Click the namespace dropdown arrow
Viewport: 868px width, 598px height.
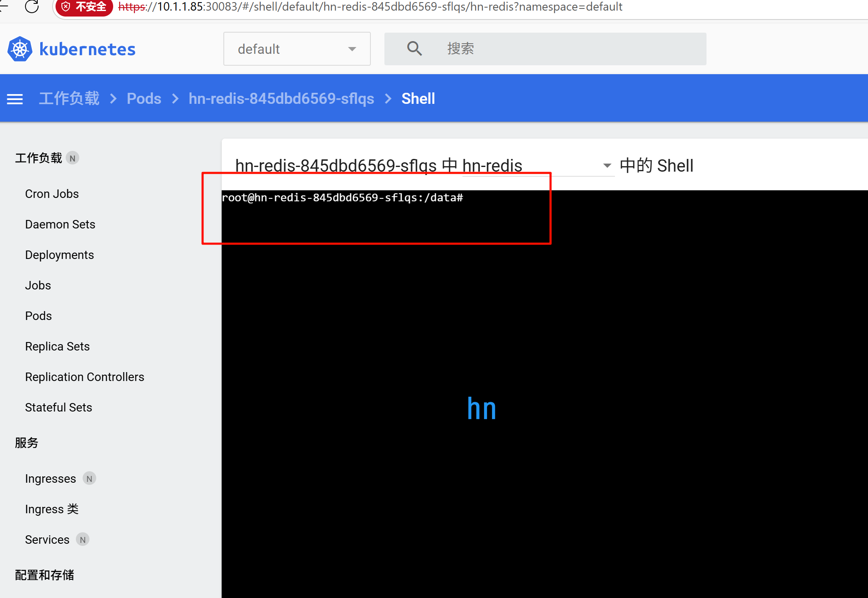pos(352,49)
